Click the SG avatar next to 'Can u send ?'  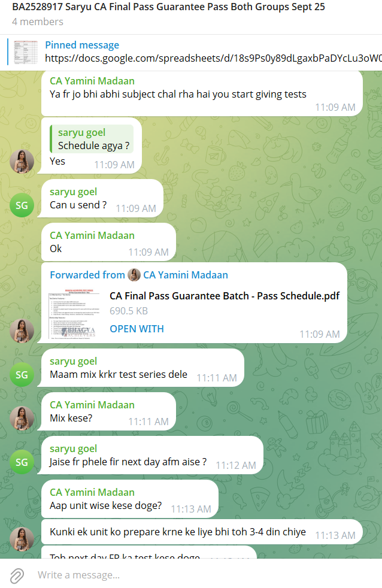coord(22,205)
